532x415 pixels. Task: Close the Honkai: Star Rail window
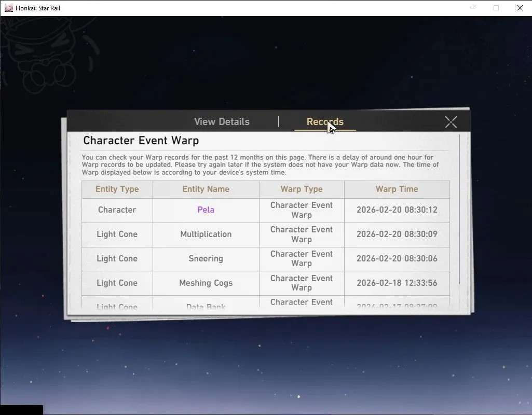520,8
